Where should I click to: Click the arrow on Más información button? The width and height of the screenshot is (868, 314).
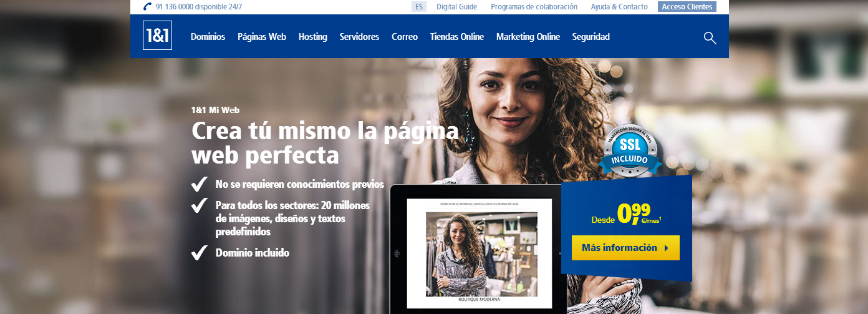click(x=666, y=248)
